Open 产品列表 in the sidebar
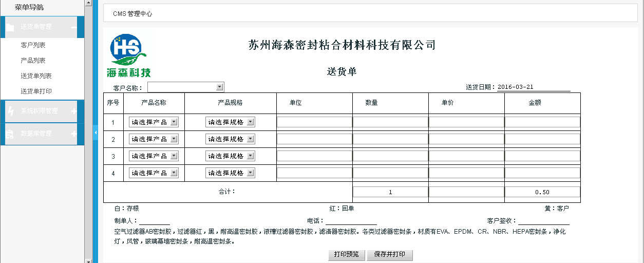The image size is (644, 263). point(33,61)
